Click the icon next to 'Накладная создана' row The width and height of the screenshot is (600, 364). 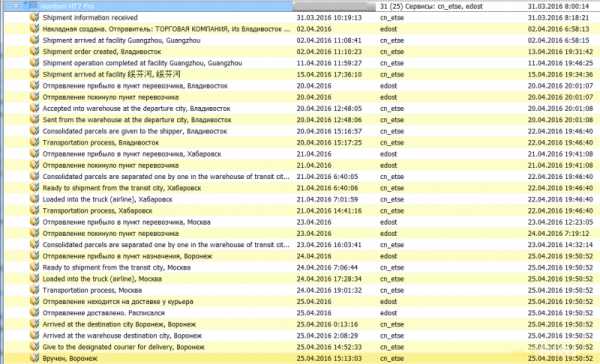click(34, 29)
